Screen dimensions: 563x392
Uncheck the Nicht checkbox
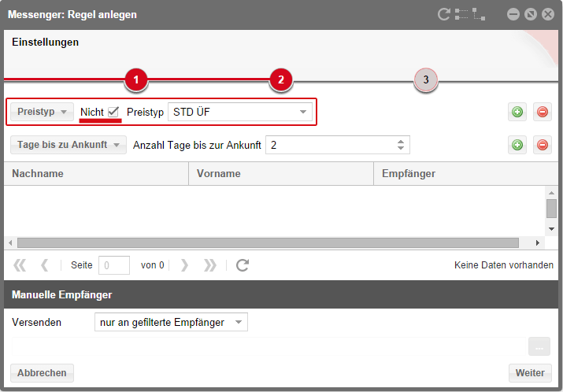[113, 112]
